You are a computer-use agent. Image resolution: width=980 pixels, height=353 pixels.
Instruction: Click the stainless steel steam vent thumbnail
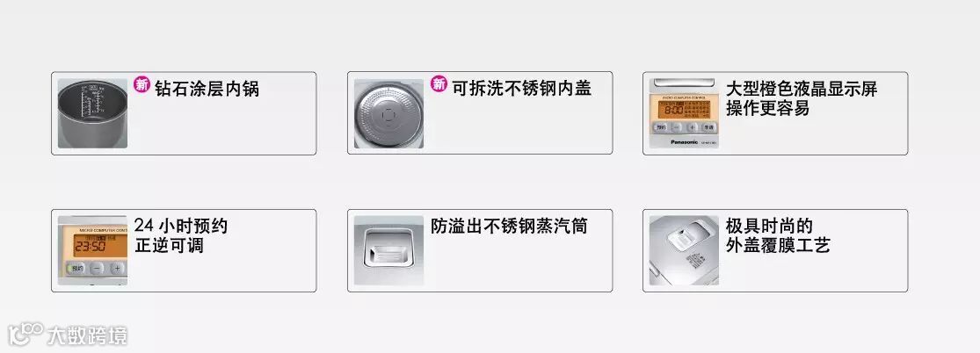pyautogui.click(x=388, y=250)
